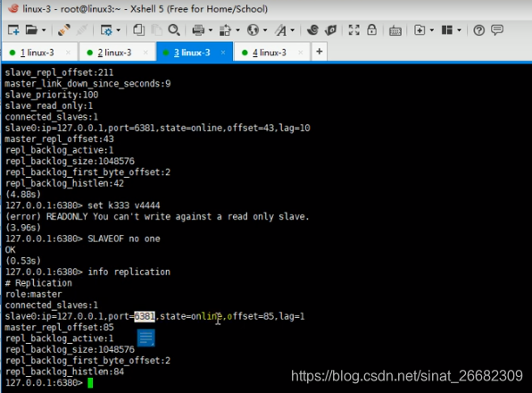Close the 1 linux-3 tab
The width and height of the screenshot is (532, 393).
[x=68, y=53]
